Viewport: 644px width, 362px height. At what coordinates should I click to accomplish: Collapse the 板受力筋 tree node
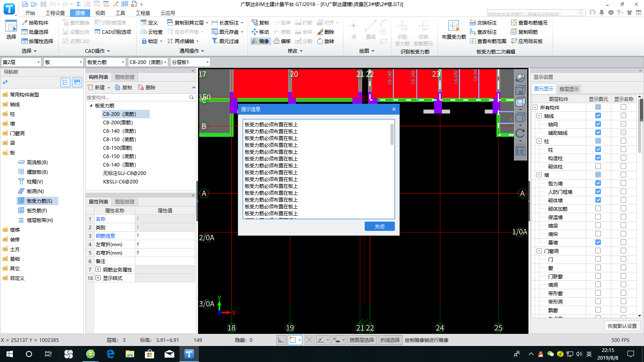[91, 105]
